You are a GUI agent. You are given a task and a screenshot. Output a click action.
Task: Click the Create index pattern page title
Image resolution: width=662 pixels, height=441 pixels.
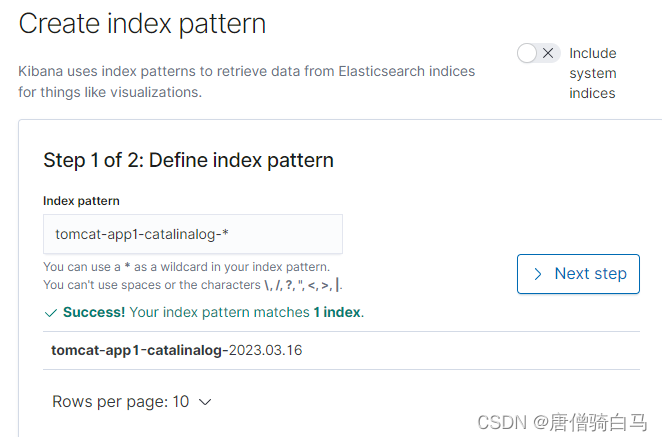[x=142, y=24]
